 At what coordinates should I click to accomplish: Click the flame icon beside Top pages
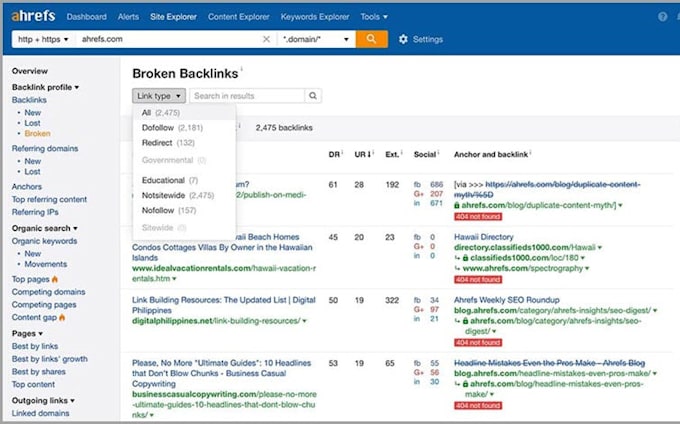(55, 279)
